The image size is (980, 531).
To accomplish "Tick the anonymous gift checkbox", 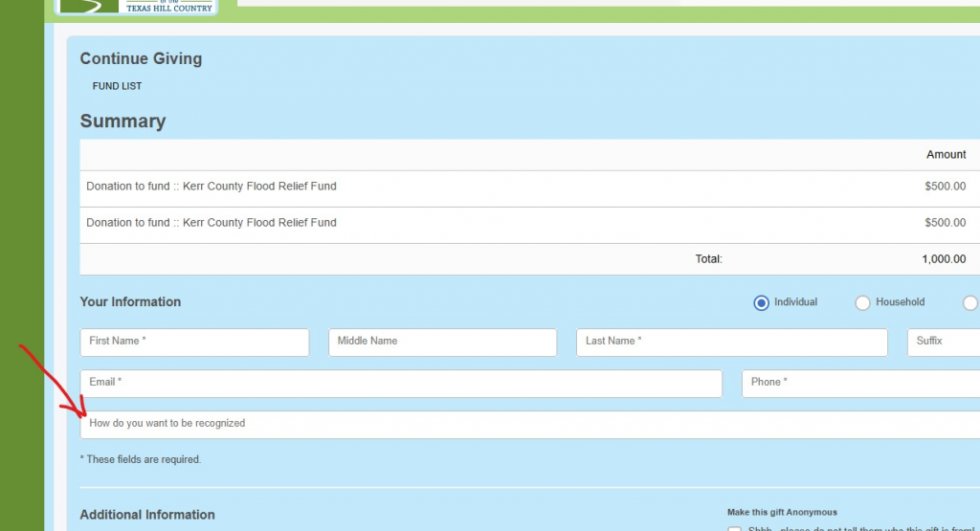I will tap(734, 527).
